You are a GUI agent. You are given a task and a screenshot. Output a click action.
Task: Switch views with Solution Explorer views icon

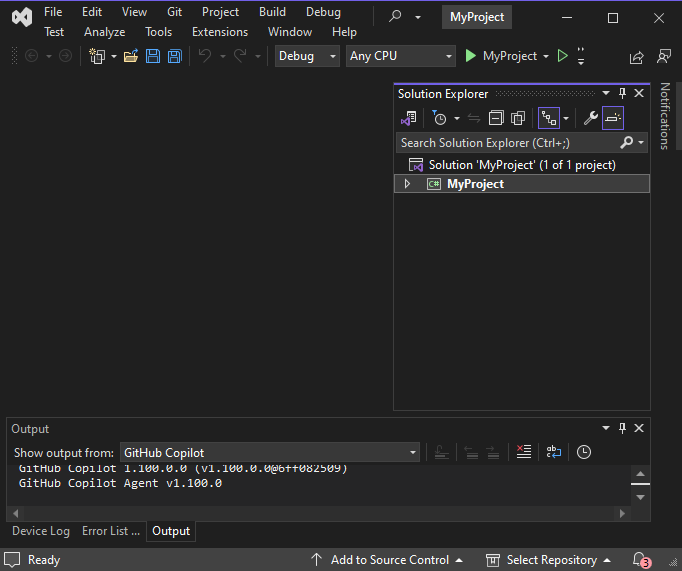[408, 118]
